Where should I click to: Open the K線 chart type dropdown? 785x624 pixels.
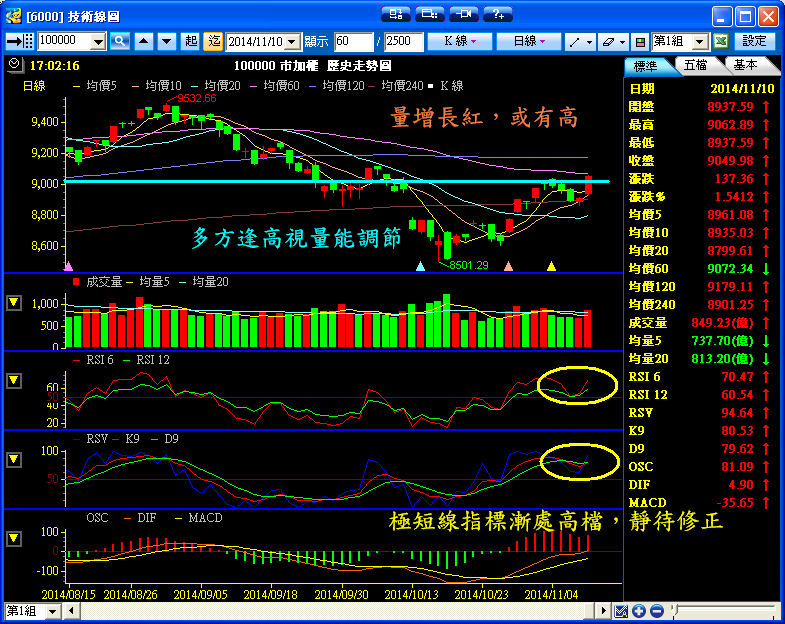[x=459, y=41]
